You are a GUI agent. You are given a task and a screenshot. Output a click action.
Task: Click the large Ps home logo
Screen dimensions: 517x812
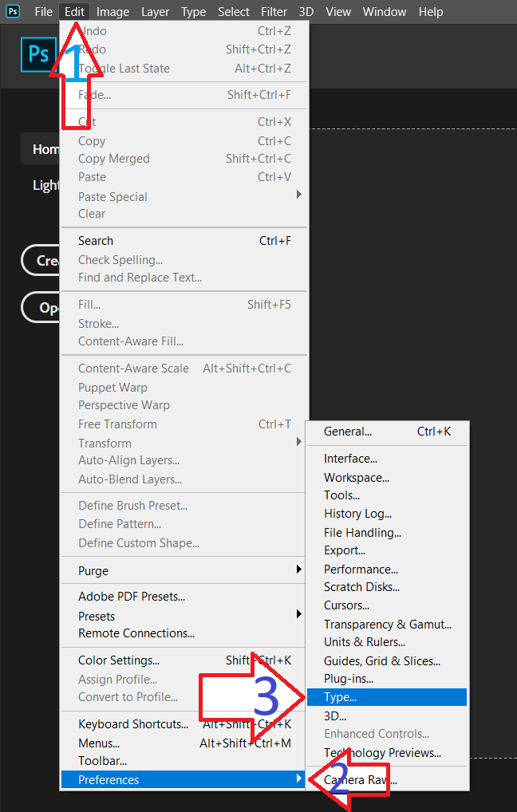pyautogui.click(x=38, y=54)
